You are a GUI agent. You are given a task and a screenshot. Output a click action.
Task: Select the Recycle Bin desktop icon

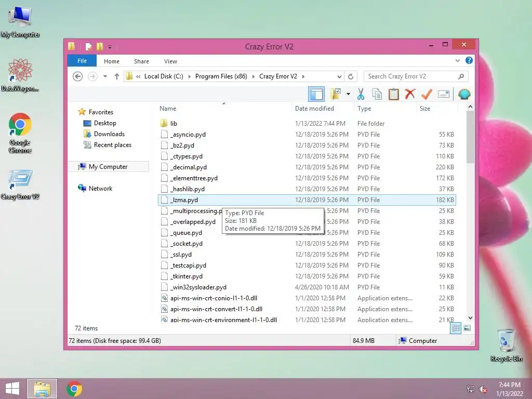pos(506,345)
